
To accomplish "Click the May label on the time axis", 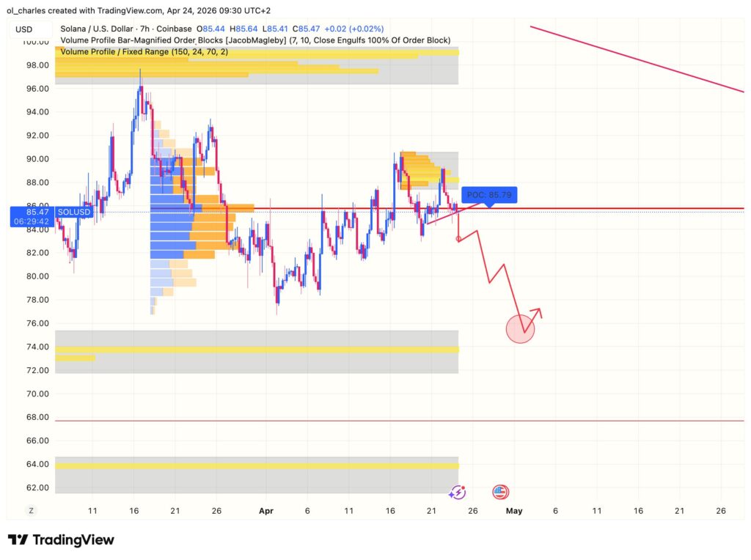I will tap(515, 511).
